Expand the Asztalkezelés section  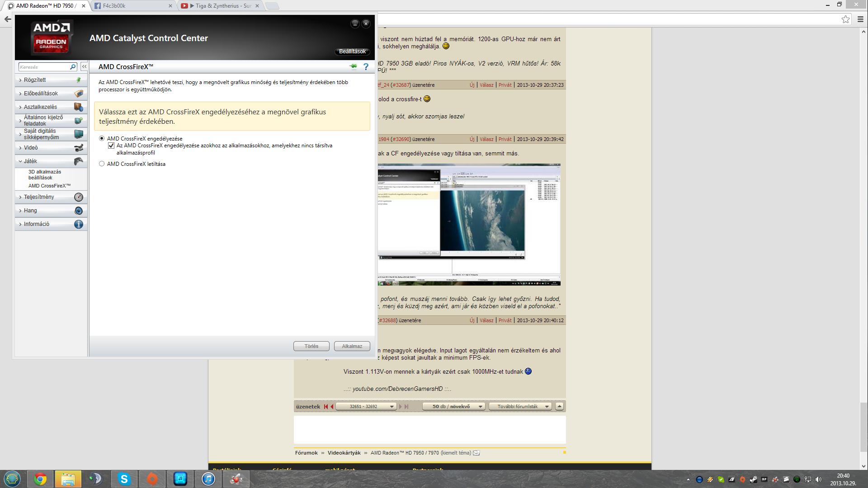51,107
